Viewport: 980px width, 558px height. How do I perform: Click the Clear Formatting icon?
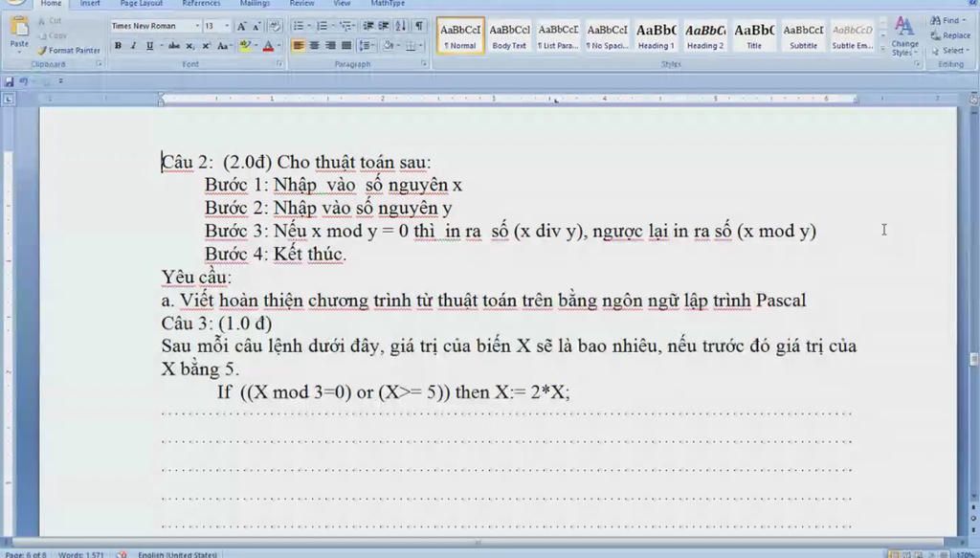click(275, 26)
